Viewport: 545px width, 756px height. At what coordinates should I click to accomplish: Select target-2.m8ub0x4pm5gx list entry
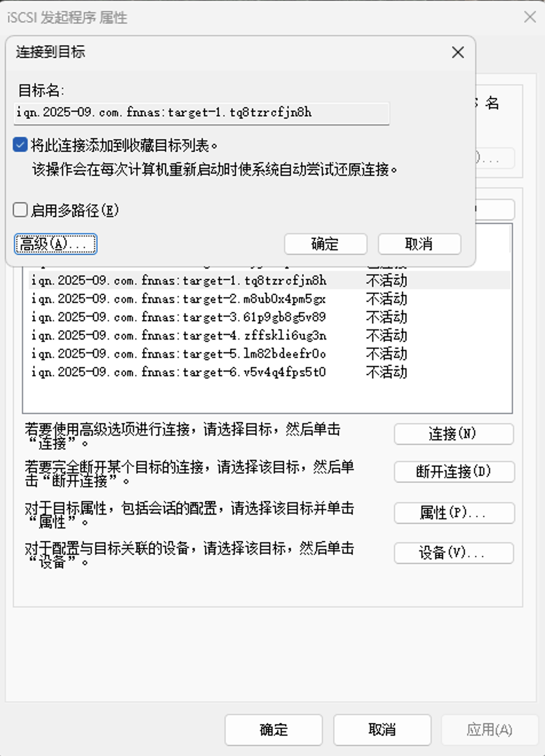pos(179,299)
